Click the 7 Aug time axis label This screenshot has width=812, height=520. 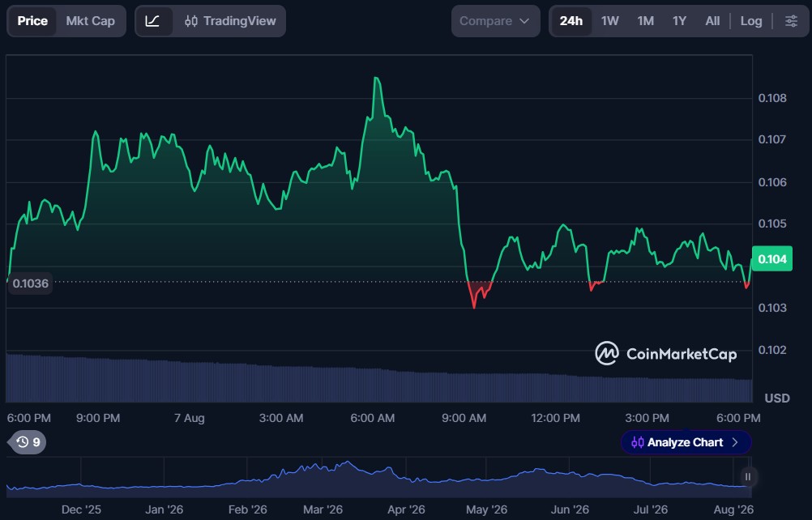coord(189,418)
